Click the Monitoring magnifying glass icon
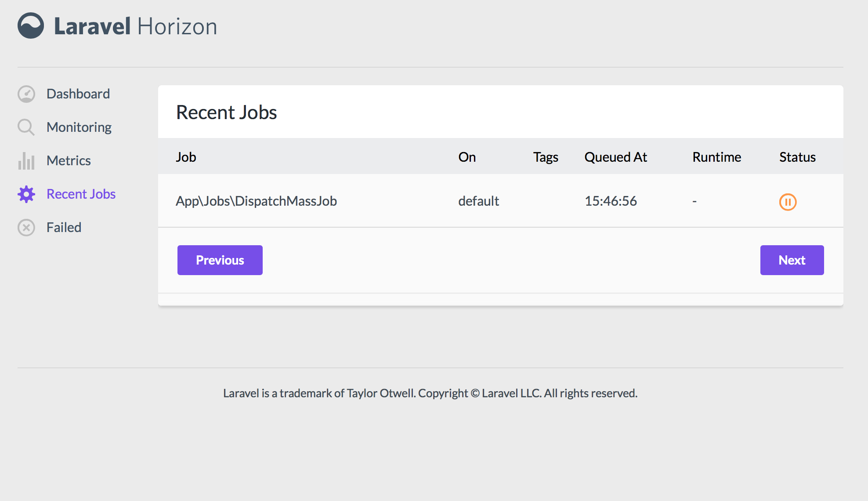 [x=26, y=127]
